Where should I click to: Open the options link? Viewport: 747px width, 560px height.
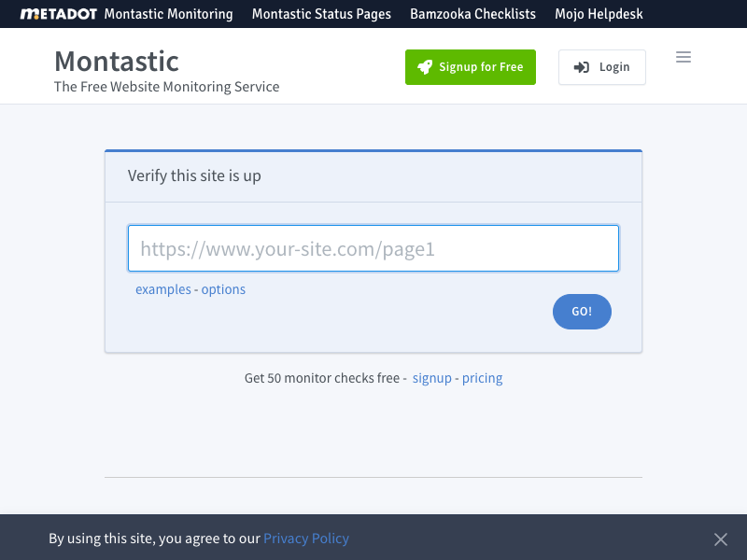click(223, 289)
